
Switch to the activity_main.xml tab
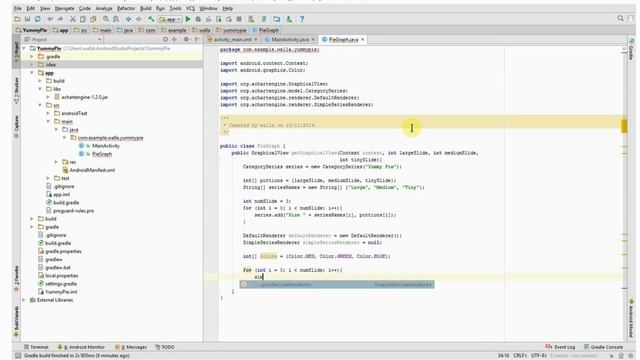coord(233,40)
